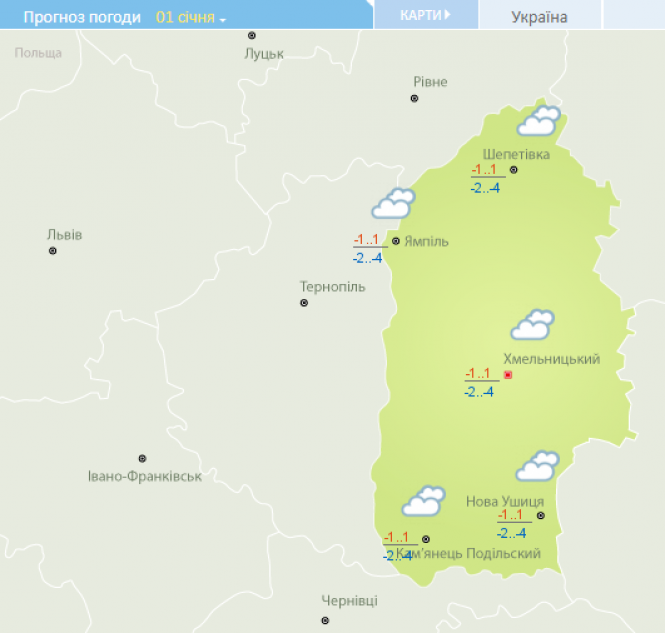The image size is (665, 633).
Task: Open forecast for Нова Ушиця label
Action: [505, 501]
